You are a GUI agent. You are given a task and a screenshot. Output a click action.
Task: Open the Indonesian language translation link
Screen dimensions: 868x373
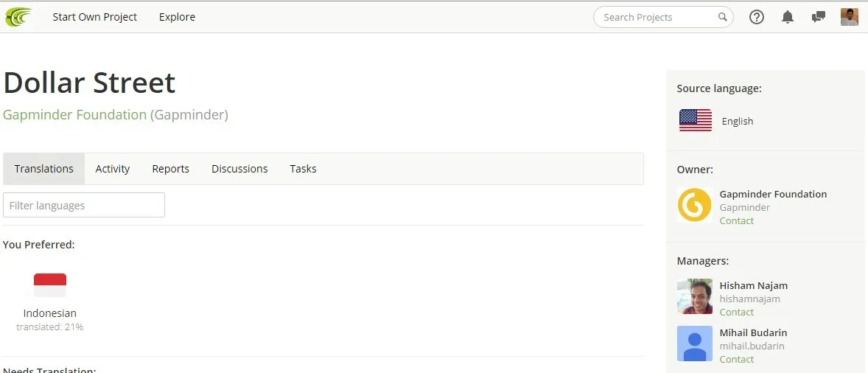coord(50,313)
